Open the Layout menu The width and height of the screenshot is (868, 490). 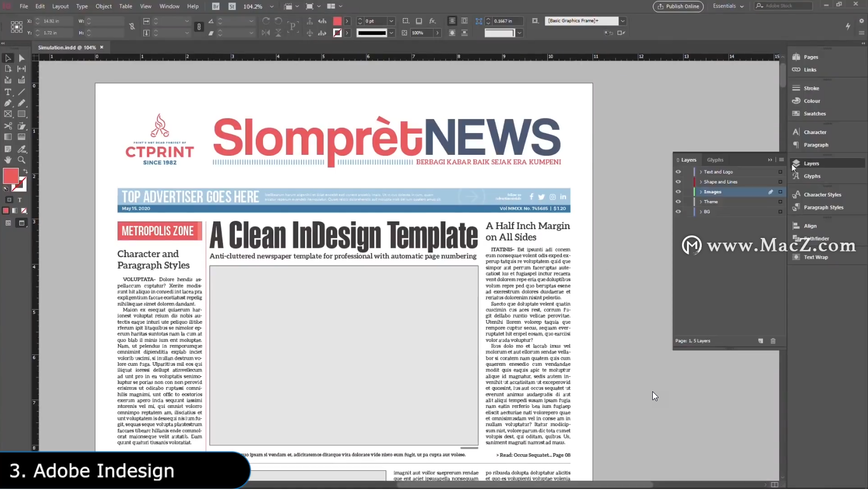pos(60,6)
